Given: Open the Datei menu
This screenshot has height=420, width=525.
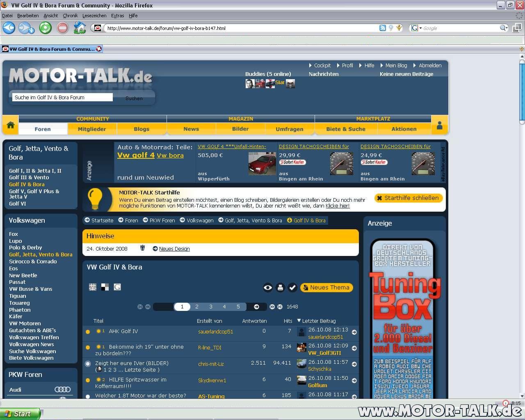Looking at the screenshot, I should tap(7, 16).
